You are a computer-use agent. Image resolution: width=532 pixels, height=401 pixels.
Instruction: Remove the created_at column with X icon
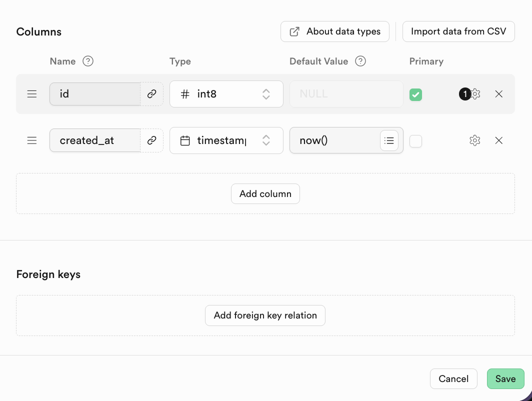pos(498,140)
